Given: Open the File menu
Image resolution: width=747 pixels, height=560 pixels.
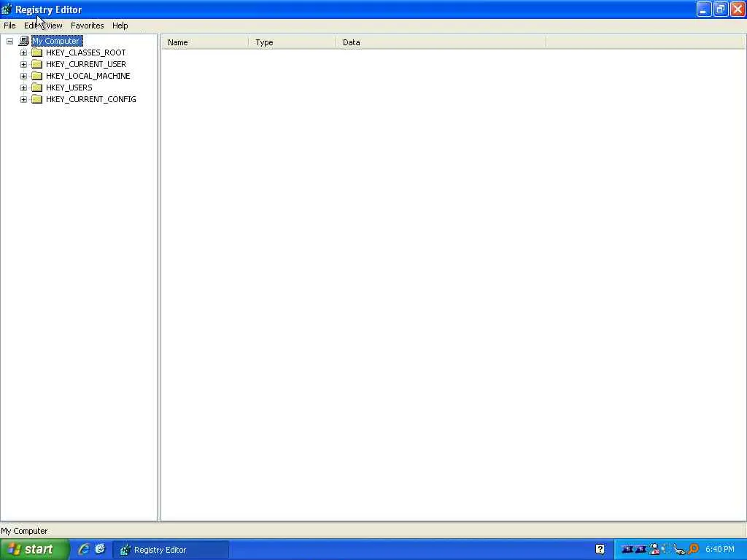Looking at the screenshot, I should pos(9,26).
